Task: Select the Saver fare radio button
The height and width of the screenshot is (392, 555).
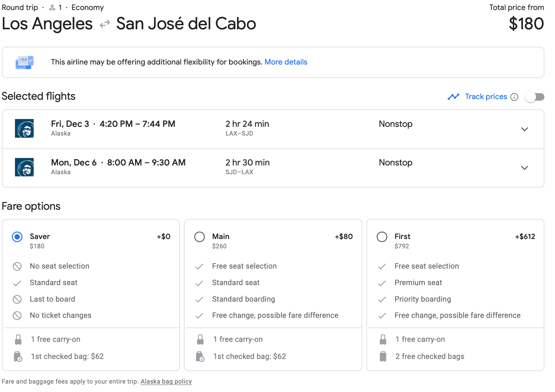Action: [x=17, y=237]
